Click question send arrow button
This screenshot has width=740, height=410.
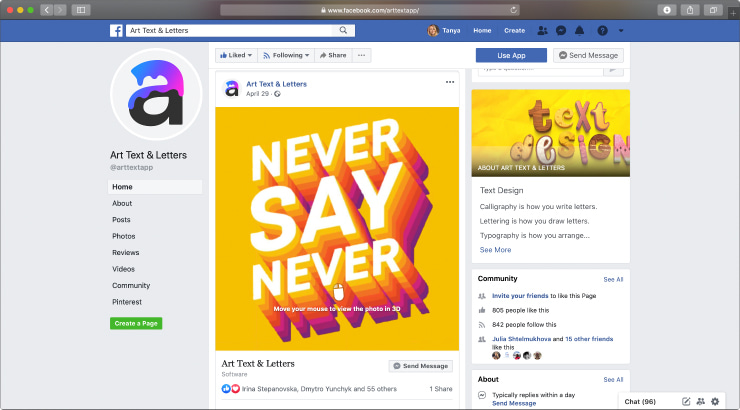[613, 70]
